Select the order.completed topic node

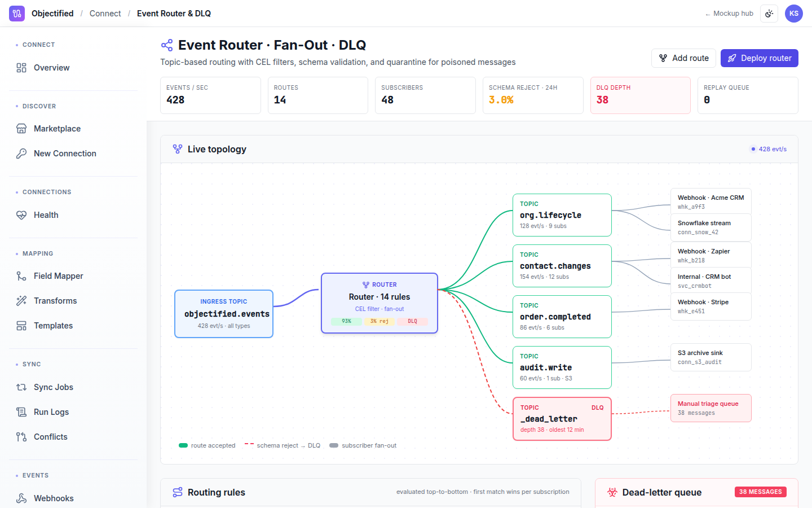point(562,317)
